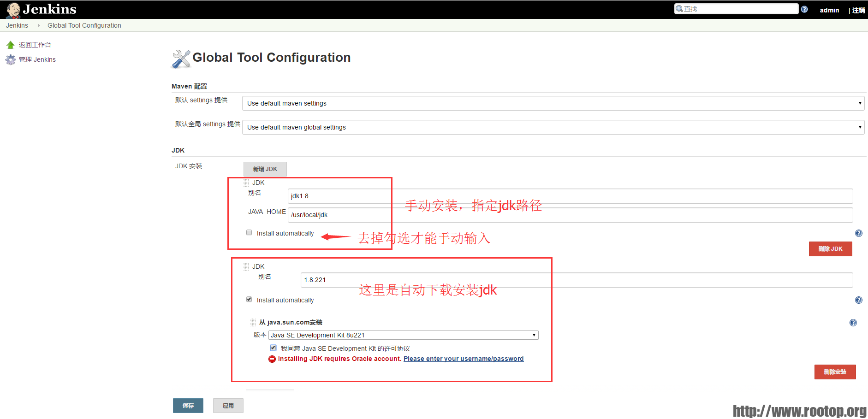Screen dimensions: 868x419
Task: Click Jenkins breadcrumb link
Action: 17,25
